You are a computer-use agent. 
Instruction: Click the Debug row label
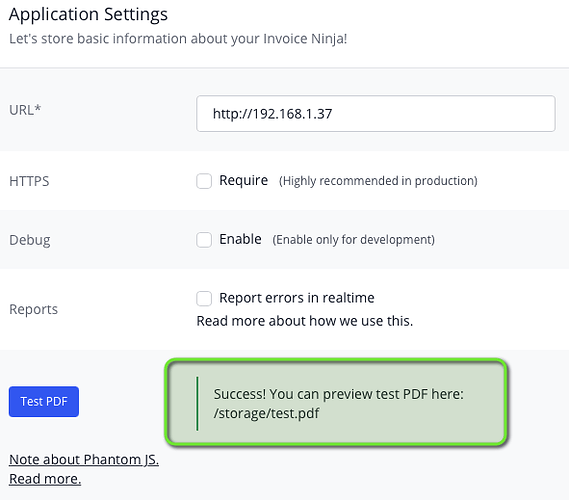pyautogui.click(x=30, y=240)
